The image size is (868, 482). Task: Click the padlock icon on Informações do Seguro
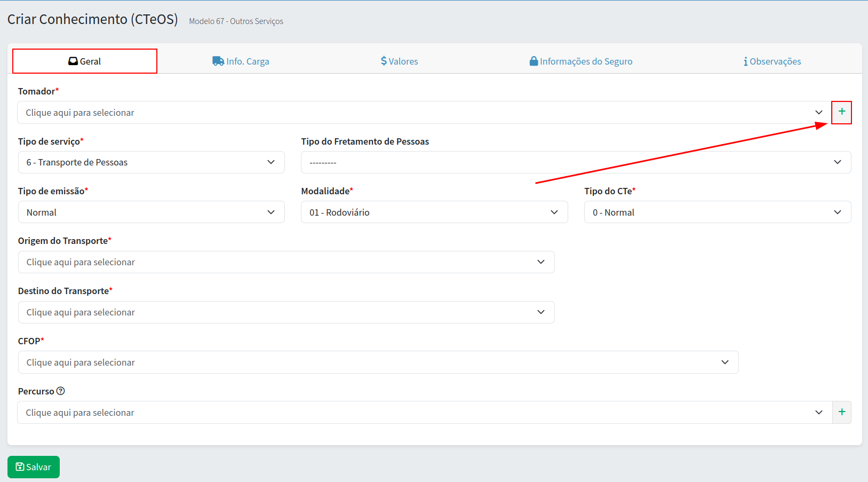click(x=533, y=61)
